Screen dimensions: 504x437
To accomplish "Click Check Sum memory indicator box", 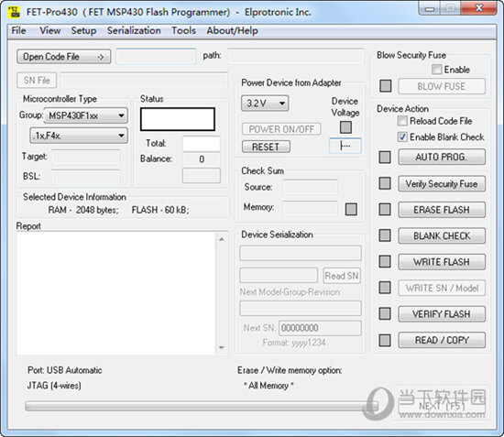I will point(351,210).
